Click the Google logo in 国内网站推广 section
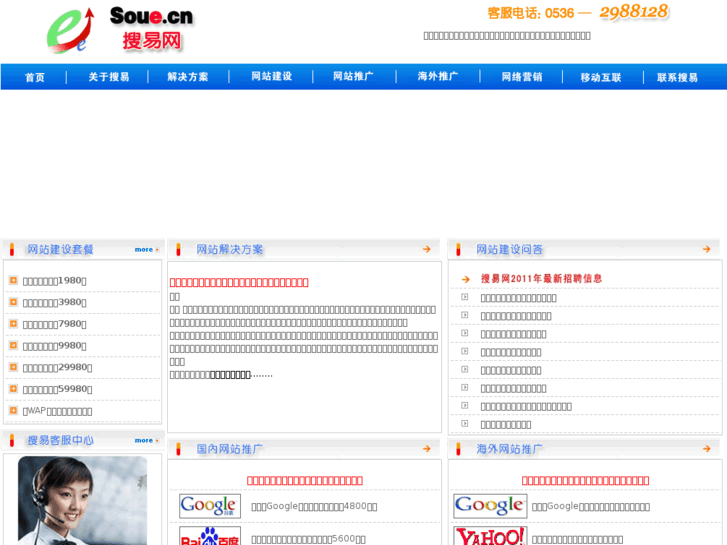The image size is (727, 545). point(210,506)
